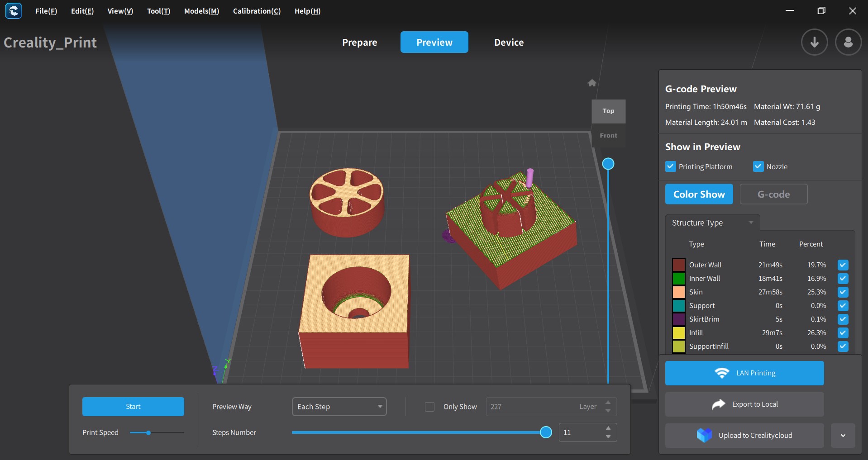
Task: Decrease layer number with down arrow
Action: pos(608,411)
